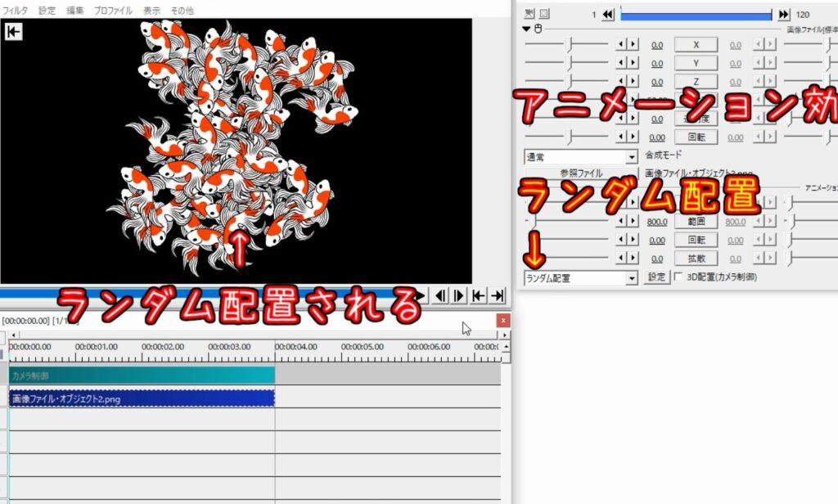This screenshot has width=838, height=504.
Task: Select the カメラ制御 object on the timeline
Action: pos(141,376)
